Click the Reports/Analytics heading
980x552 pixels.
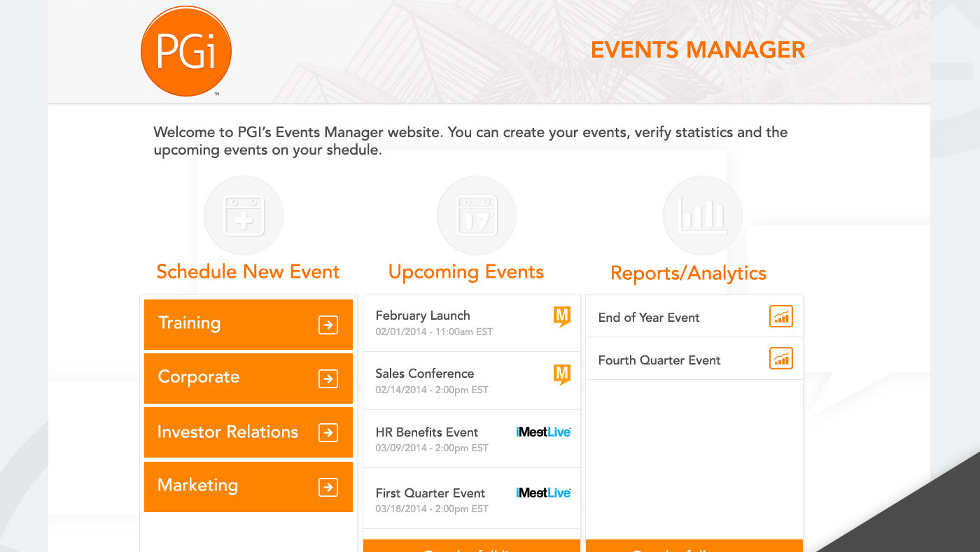(689, 273)
